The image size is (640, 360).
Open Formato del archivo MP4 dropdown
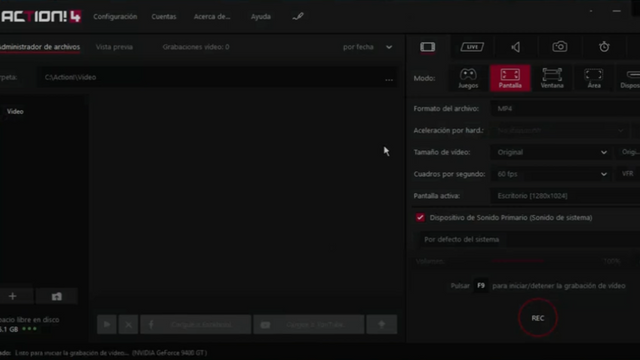click(566, 109)
